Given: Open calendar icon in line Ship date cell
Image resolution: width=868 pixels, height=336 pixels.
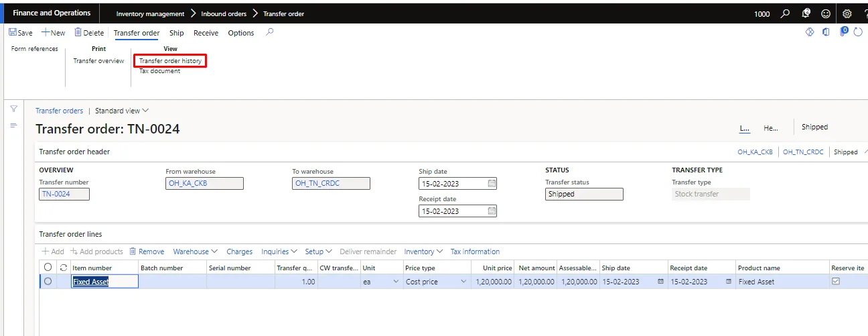Looking at the screenshot, I should (x=660, y=282).
